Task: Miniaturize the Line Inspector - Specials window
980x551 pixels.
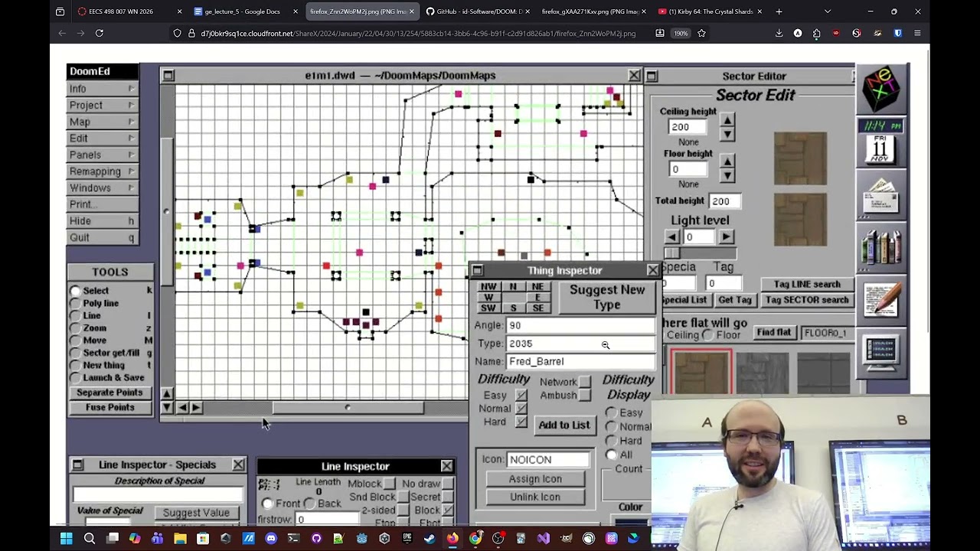Action: click(77, 465)
